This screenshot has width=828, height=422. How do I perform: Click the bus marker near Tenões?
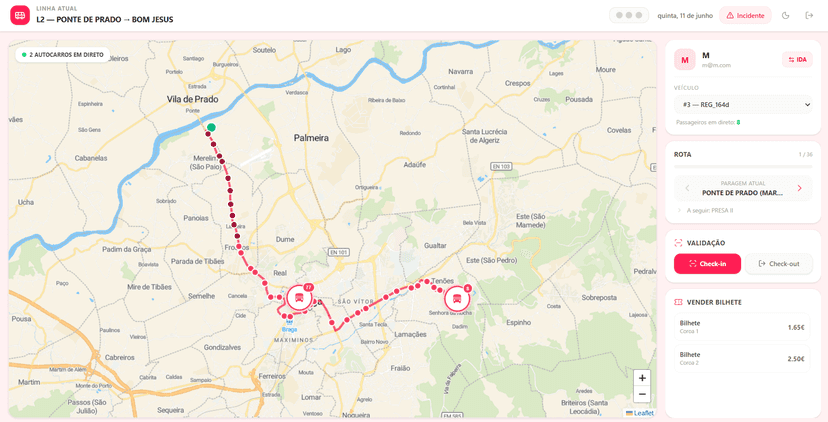[457, 299]
